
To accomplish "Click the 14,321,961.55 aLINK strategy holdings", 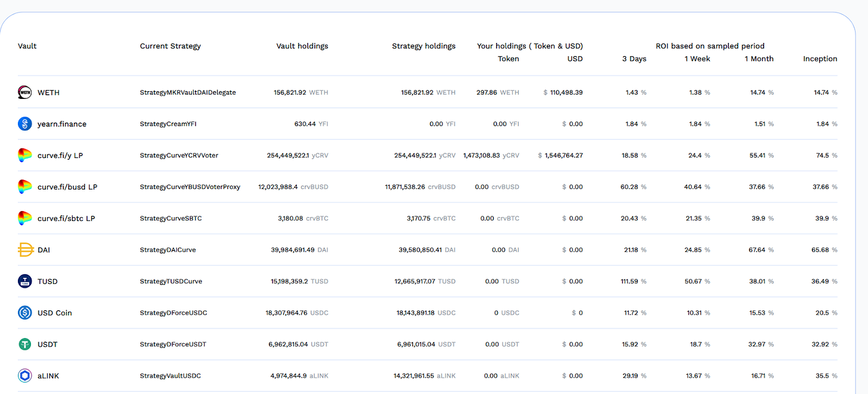I will [424, 376].
